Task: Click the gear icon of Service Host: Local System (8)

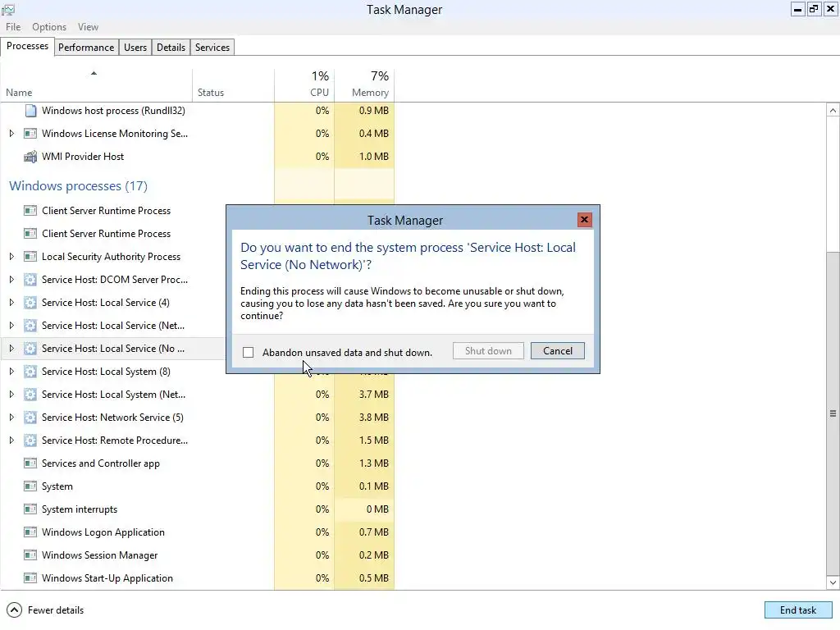Action: click(30, 372)
